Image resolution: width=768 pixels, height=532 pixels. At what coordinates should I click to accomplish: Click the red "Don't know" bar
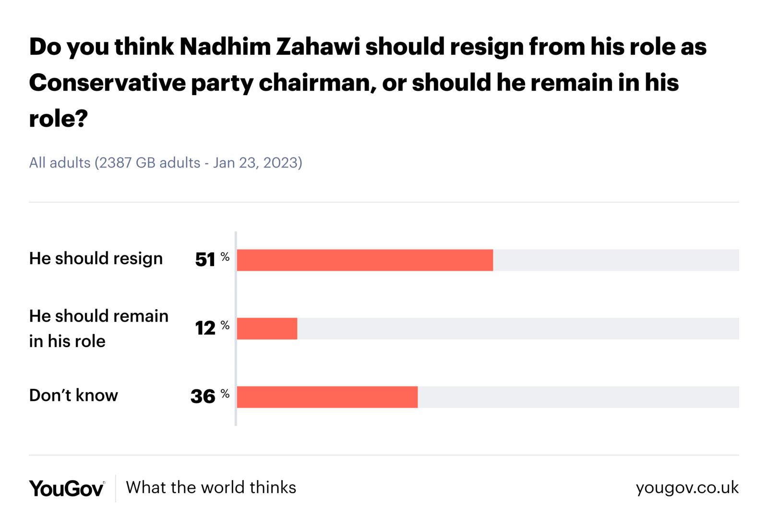[327, 397]
